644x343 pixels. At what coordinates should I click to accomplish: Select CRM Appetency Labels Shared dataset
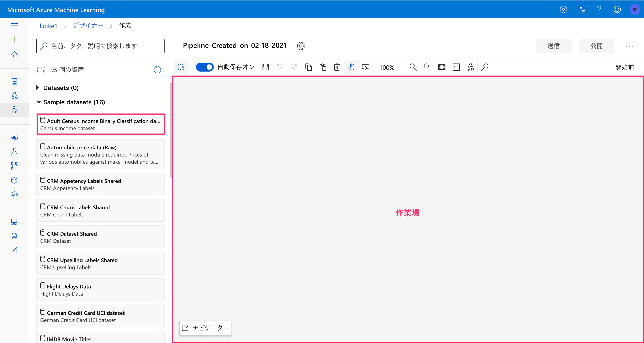(x=100, y=184)
